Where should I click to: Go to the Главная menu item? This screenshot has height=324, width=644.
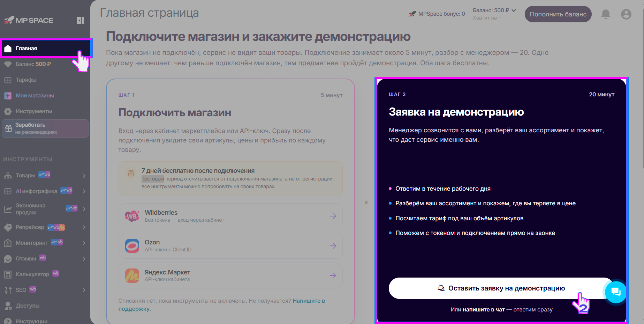[46, 48]
